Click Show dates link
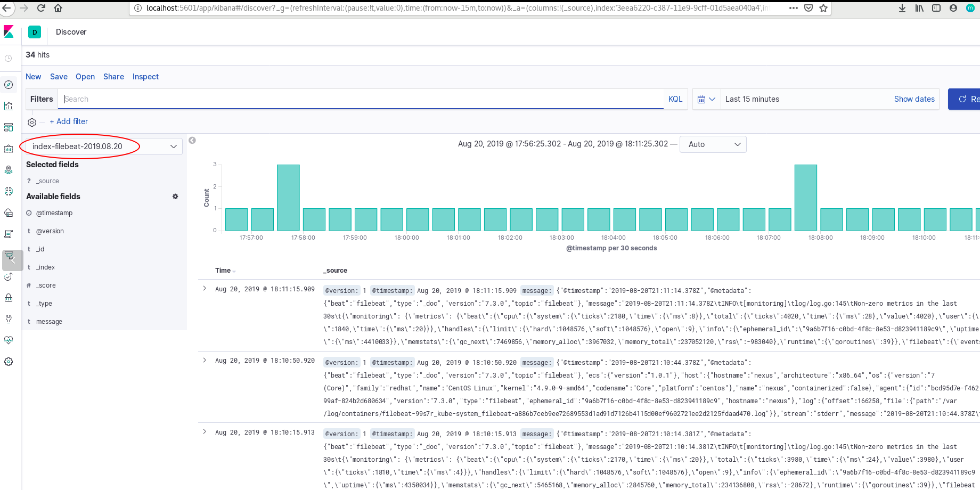 (914, 99)
